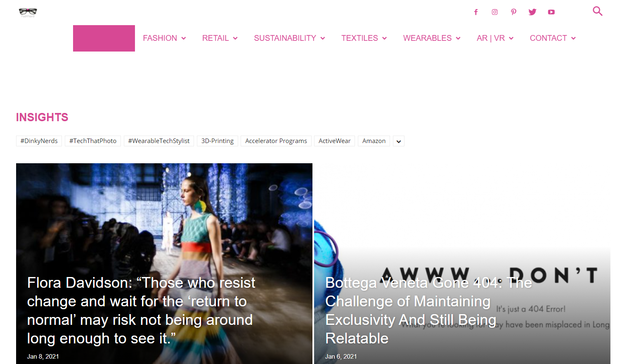Click the pink highlighted menu block

coord(104,38)
